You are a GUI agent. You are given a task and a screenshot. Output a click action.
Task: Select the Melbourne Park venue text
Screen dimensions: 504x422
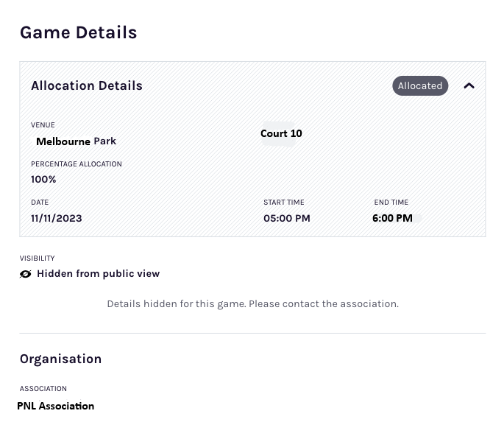pyautogui.click(x=76, y=141)
